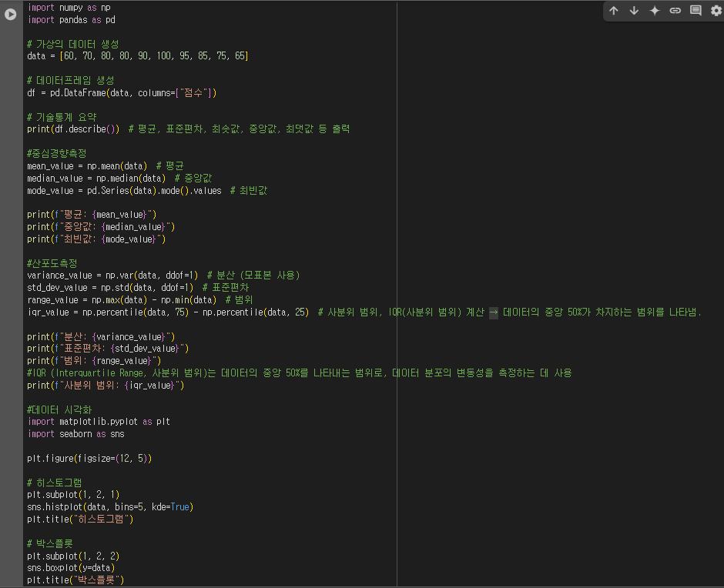
Task: Click the 'import pandas as pd' line
Action: click(x=72, y=20)
